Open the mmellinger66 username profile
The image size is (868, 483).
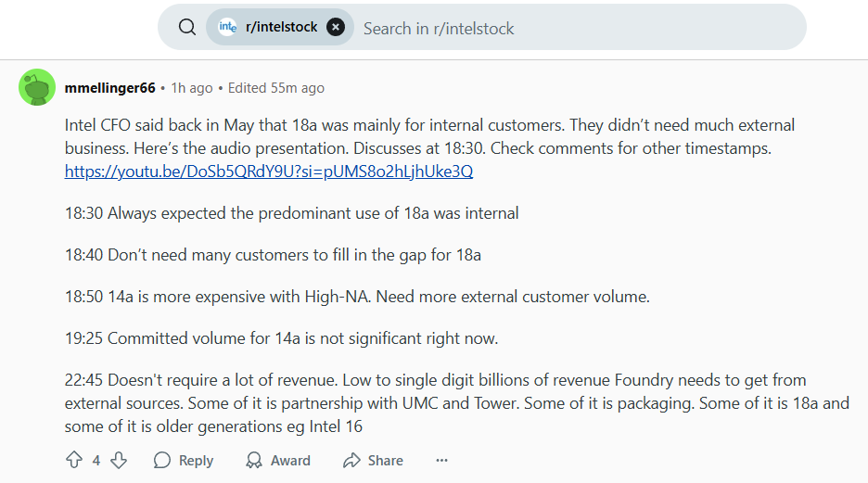109,88
